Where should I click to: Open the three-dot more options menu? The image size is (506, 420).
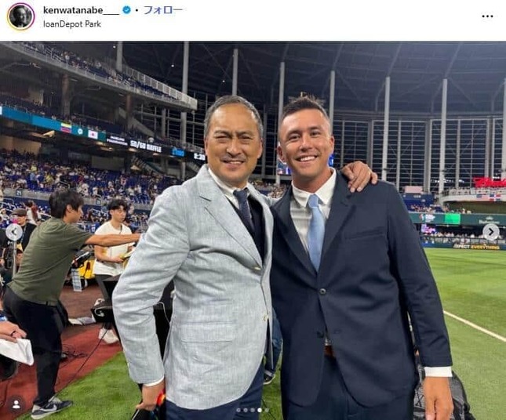[487, 16]
